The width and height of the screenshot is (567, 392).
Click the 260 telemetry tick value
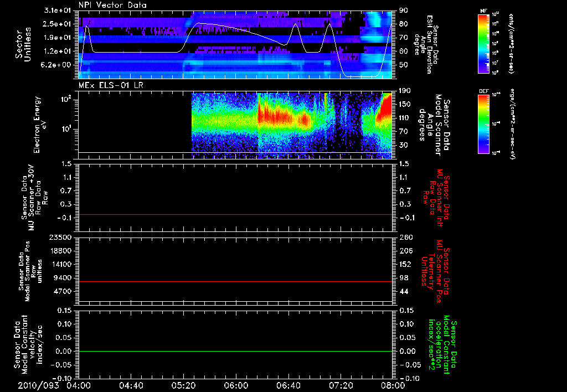[x=405, y=238]
